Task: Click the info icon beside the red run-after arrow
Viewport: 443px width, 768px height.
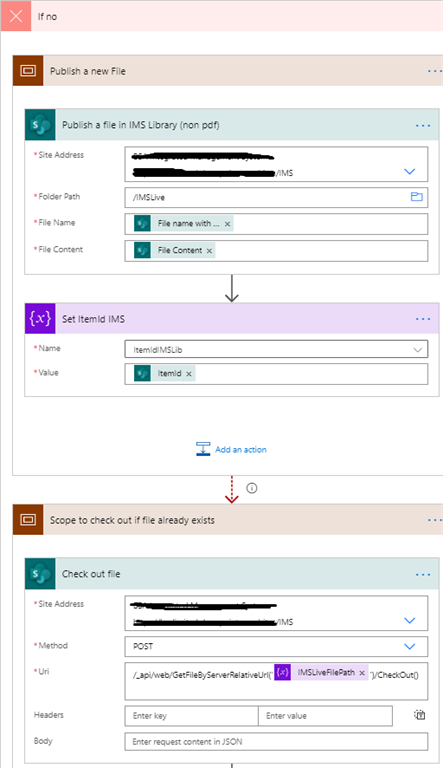Action: click(251, 488)
